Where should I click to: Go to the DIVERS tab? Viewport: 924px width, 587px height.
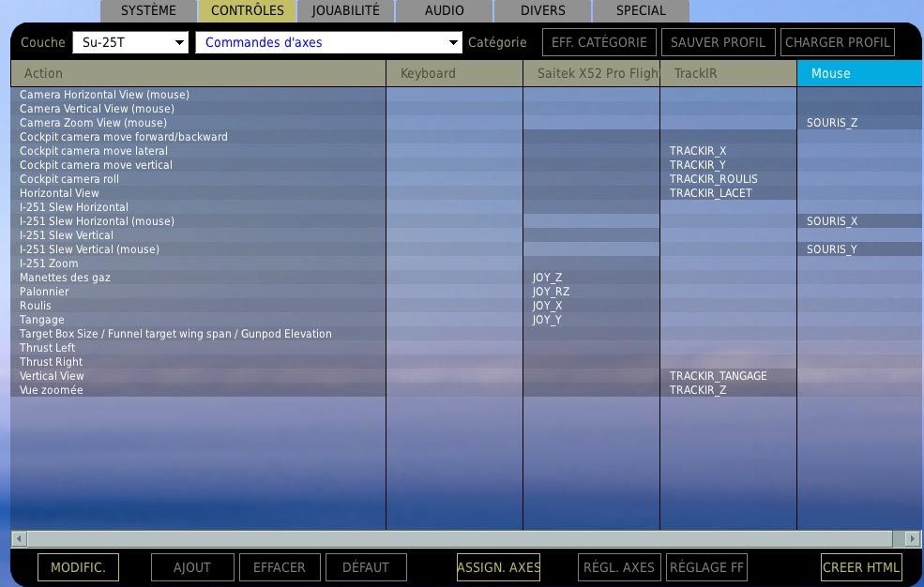click(x=543, y=10)
